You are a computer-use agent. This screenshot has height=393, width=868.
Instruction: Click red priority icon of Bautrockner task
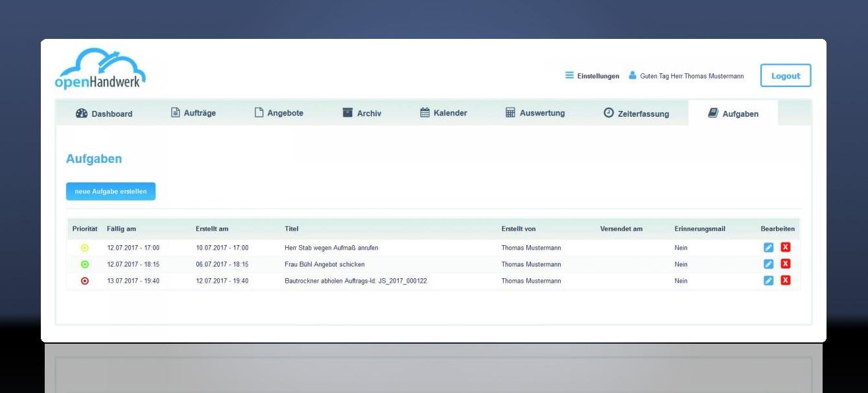click(x=85, y=281)
